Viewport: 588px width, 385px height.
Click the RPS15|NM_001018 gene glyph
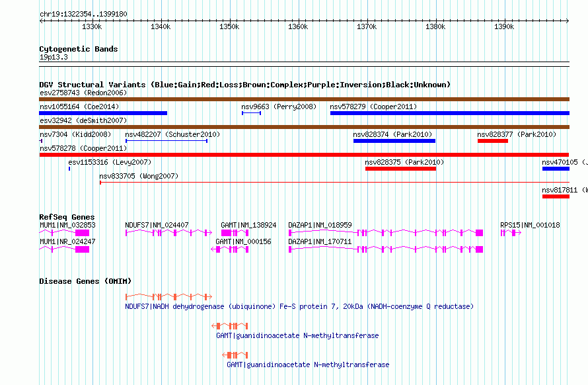[511, 233]
